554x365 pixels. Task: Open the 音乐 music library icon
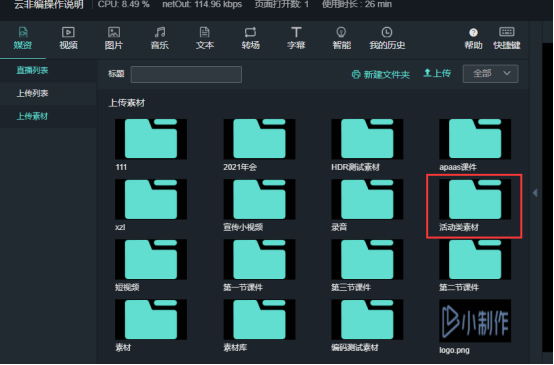(160, 33)
